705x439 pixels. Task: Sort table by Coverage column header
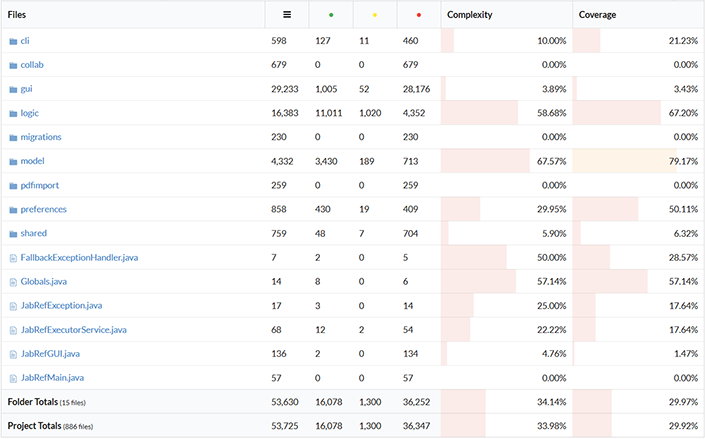pos(598,15)
